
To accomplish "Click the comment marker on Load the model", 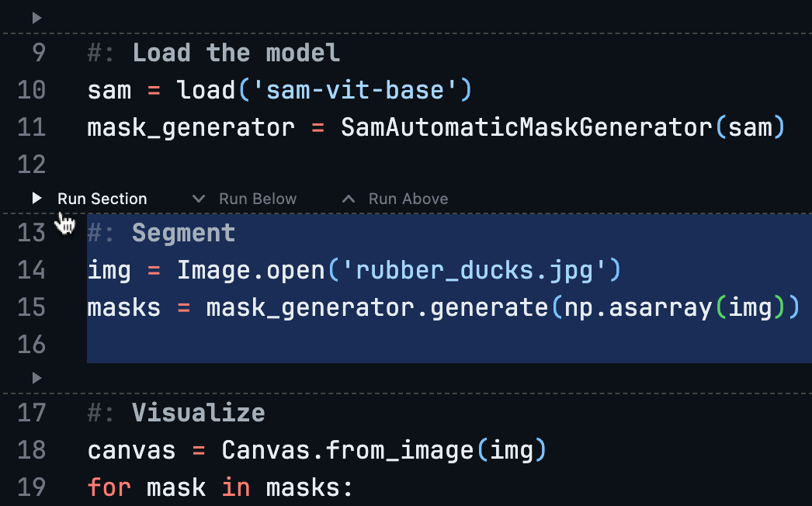I will 102,52.
